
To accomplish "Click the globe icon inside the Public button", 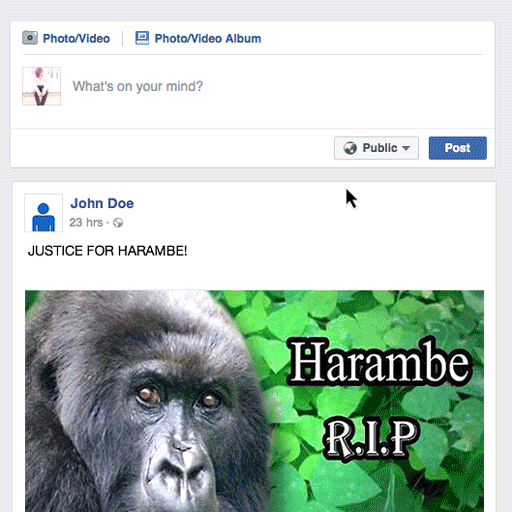I will 350,148.
